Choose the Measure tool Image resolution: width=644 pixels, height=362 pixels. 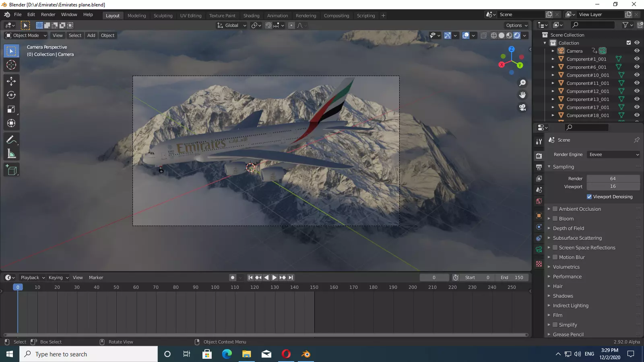coord(11,154)
